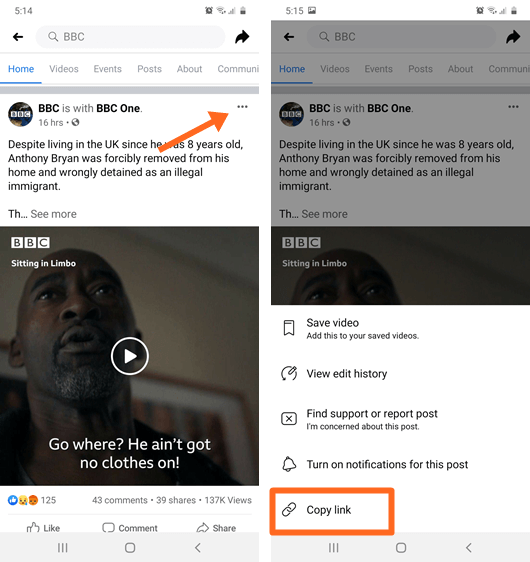Tap the magnifier search icon in left screen
The height and width of the screenshot is (562, 530).
tap(53, 37)
